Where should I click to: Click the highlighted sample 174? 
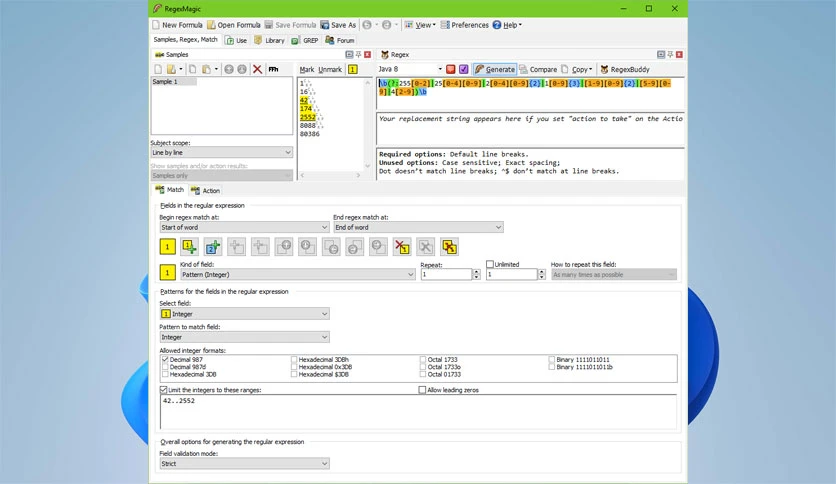coord(306,109)
